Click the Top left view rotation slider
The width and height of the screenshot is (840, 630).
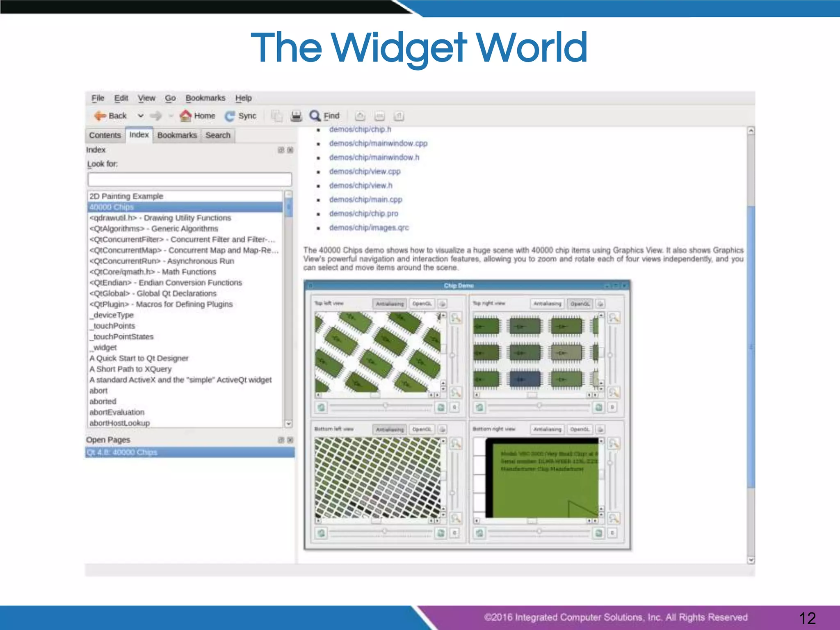coord(381,406)
